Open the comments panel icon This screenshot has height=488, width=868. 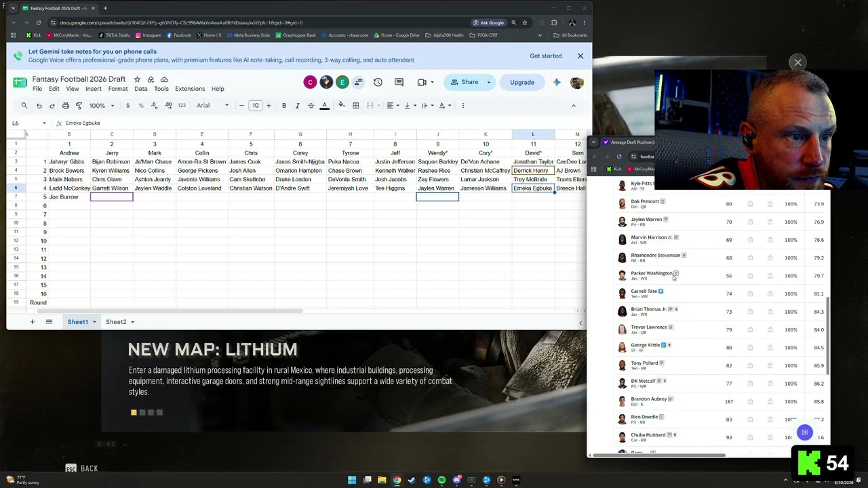[399, 82]
